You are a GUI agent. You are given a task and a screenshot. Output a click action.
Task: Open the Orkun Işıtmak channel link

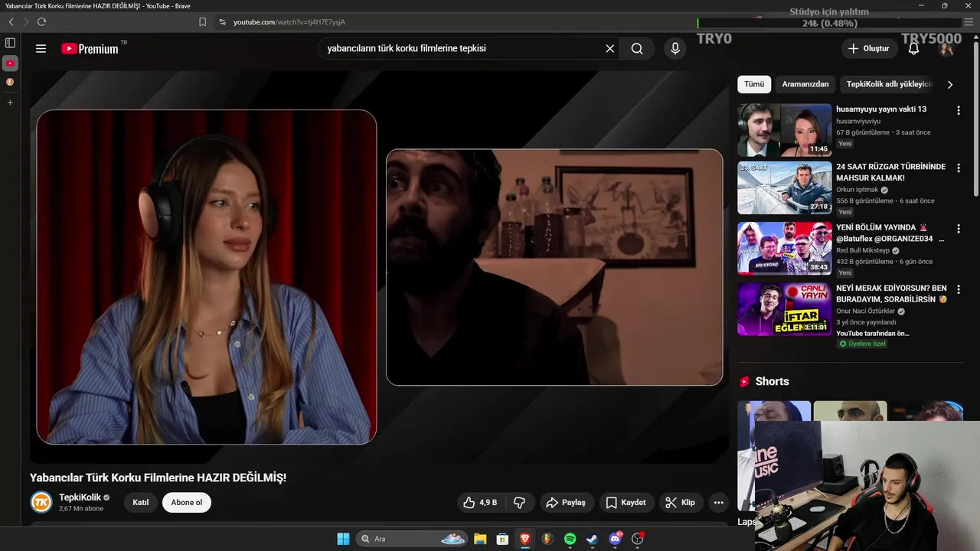(x=857, y=190)
